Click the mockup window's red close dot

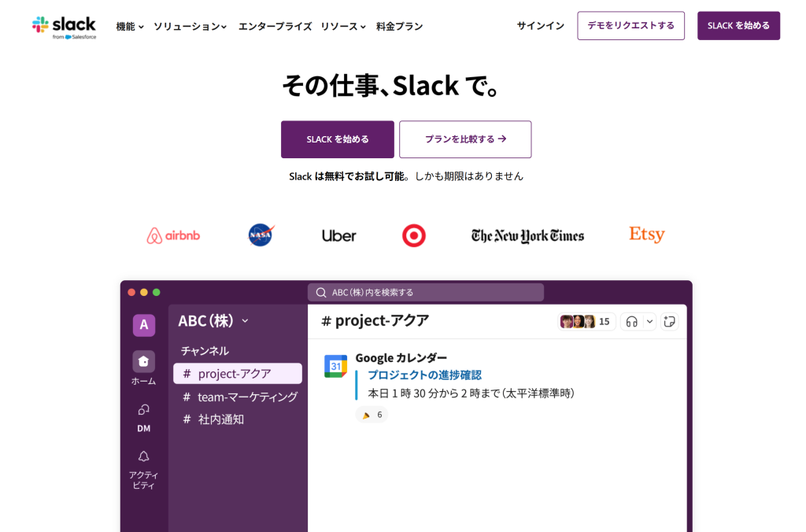(x=131, y=293)
